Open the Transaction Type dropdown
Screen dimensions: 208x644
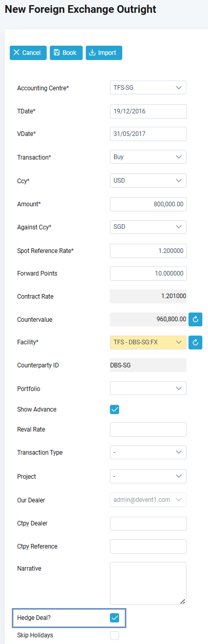148,453
